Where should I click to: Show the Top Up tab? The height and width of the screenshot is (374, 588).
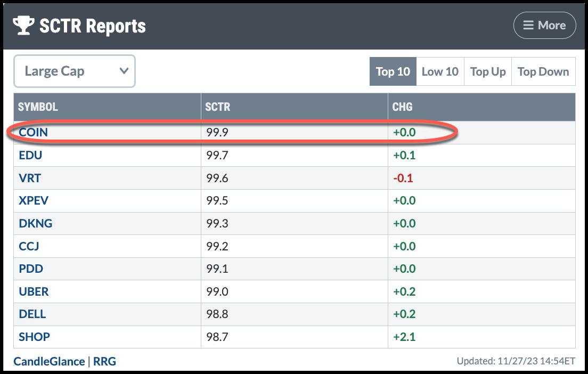(x=488, y=71)
